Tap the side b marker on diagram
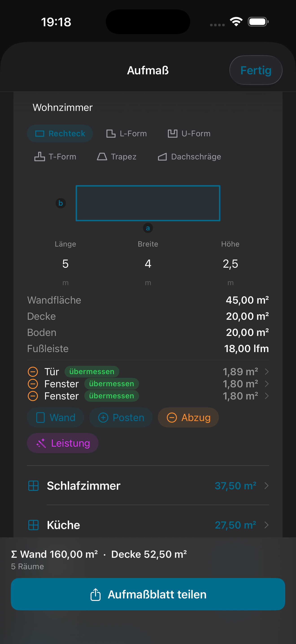 (61, 203)
